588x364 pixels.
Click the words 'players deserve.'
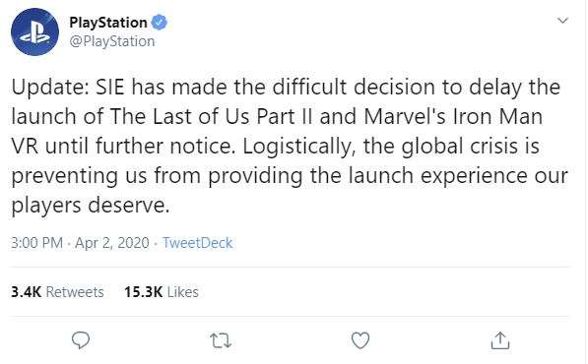click(x=91, y=206)
